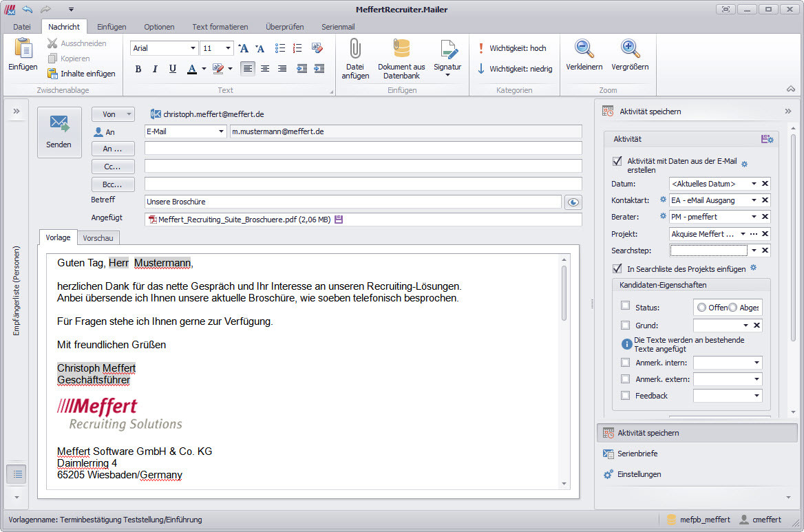Switch to the Optionen ribbon tab
The image size is (804, 532).
159,27
